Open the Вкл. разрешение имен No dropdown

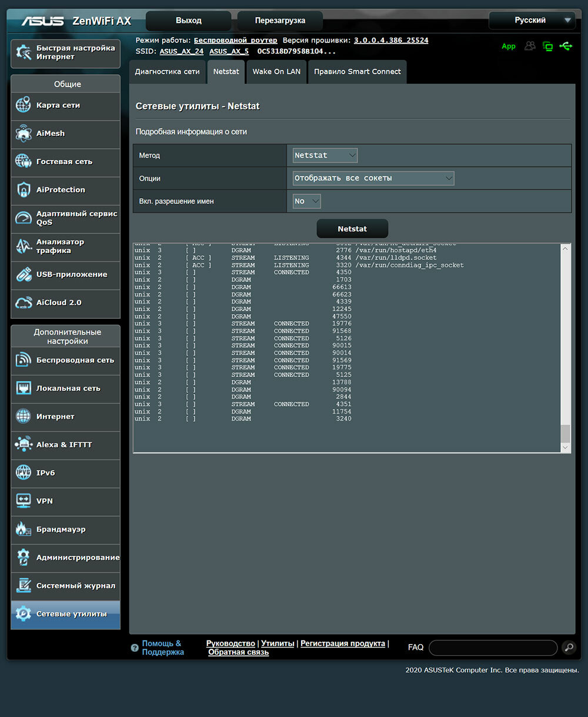[307, 201]
